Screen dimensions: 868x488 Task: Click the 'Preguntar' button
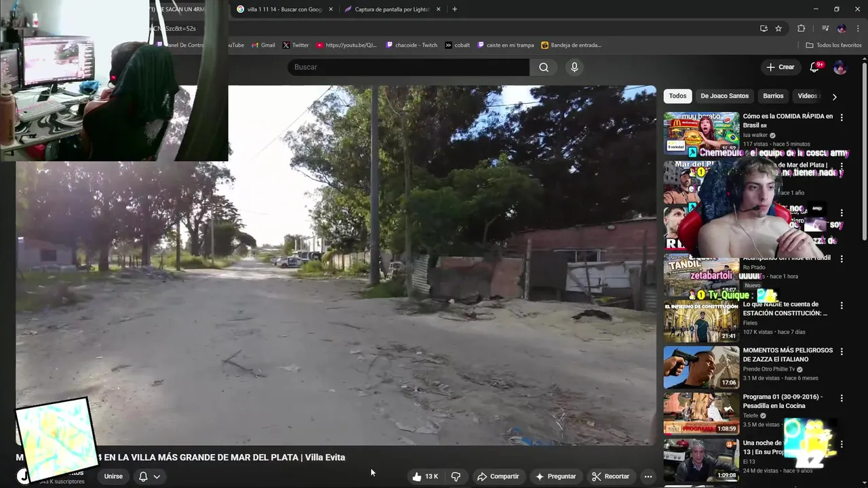tap(555, 476)
